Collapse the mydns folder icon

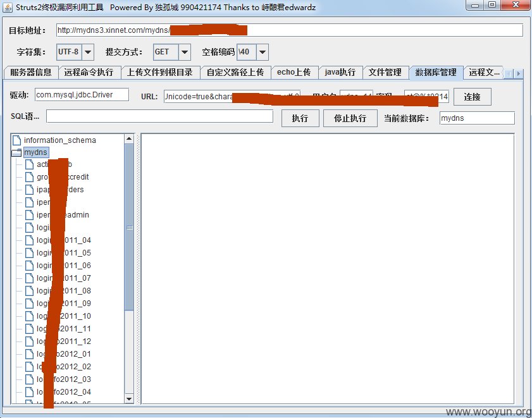click(x=16, y=152)
